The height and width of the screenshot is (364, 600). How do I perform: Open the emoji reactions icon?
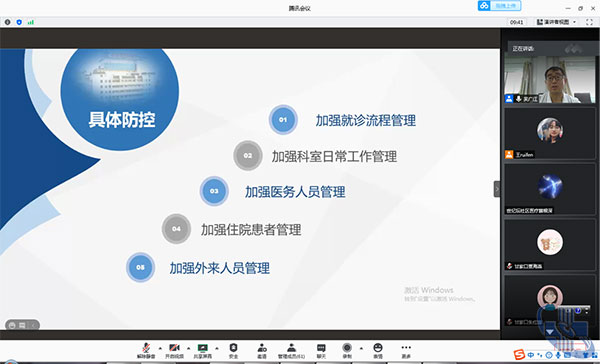tap(378, 351)
